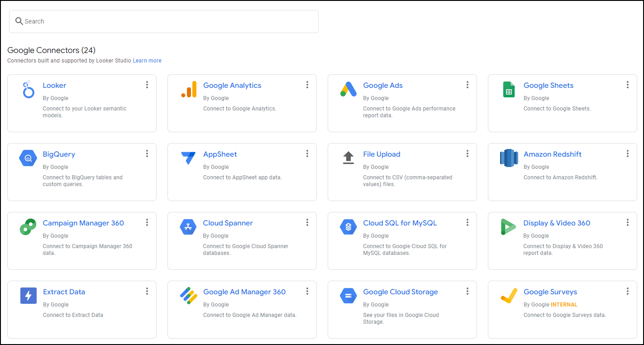Click the Google Cloud Storage icon
Image resolution: width=644 pixels, height=345 pixels.
(348, 296)
